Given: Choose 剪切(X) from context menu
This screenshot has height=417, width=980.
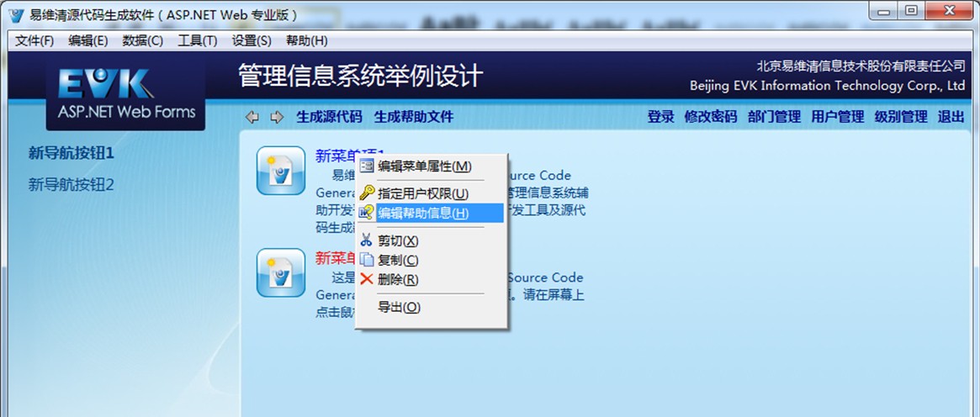Looking at the screenshot, I should pyautogui.click(x=431, y=240).
